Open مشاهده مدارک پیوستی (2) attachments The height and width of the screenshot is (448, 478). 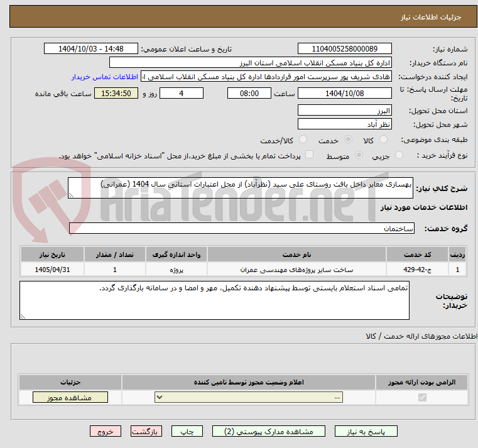[272, 432]
